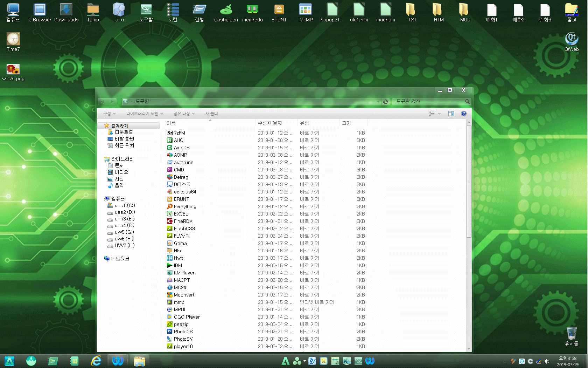Select the FlashCS3 shortcut
The image size is (588, 368).
(x=181, y=229)
